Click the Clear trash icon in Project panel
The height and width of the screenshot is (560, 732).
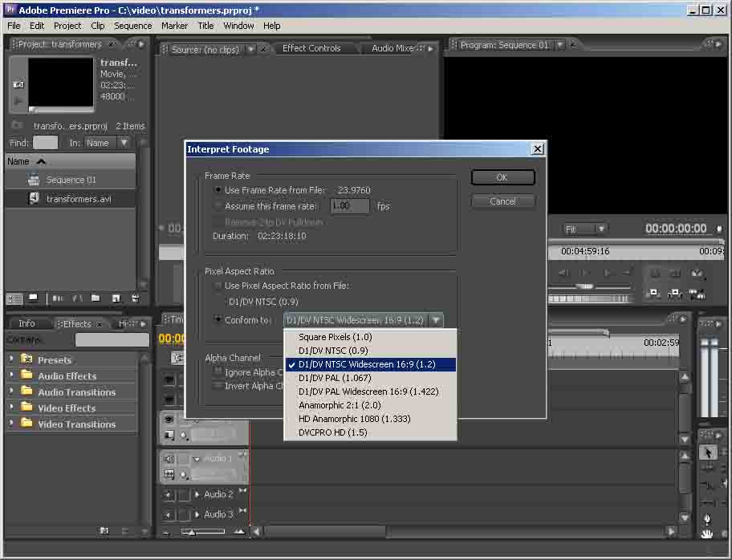pyautogui.click(x=136, y=298)
